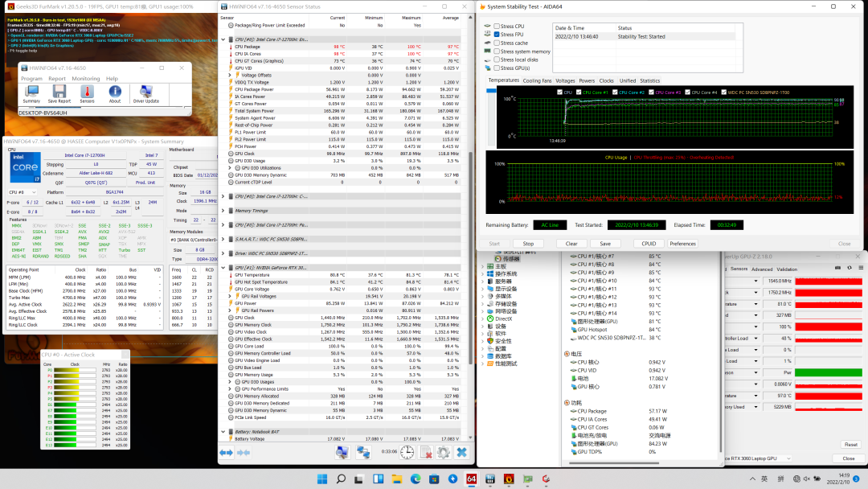Viewport: 868px width, 489px height.
Task: Click the Preferences button
Action: [682, 244]
